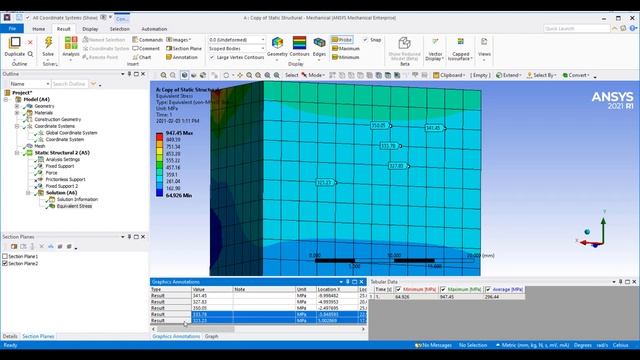Select Fixed Support in outline tree

tap(60, 166)
